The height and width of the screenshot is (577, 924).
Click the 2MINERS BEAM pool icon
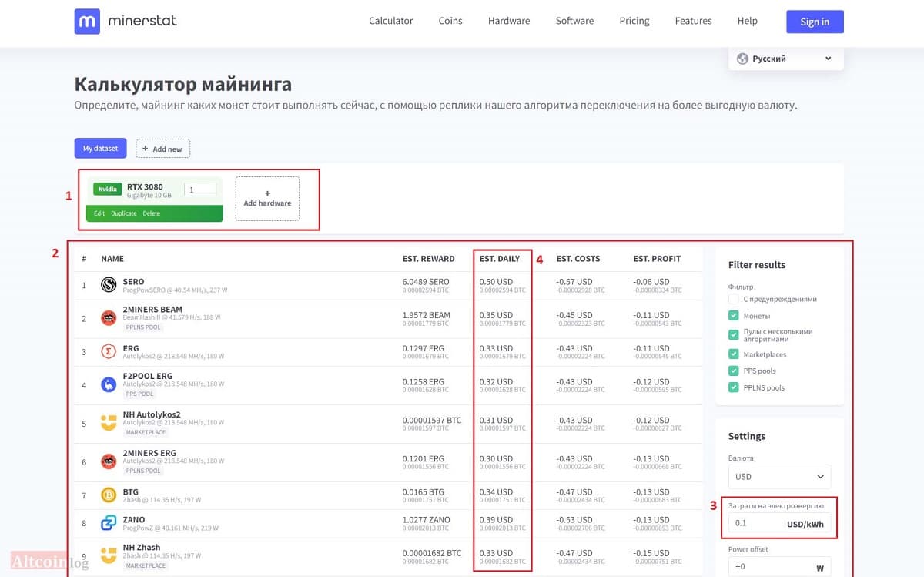click(109, 318)
